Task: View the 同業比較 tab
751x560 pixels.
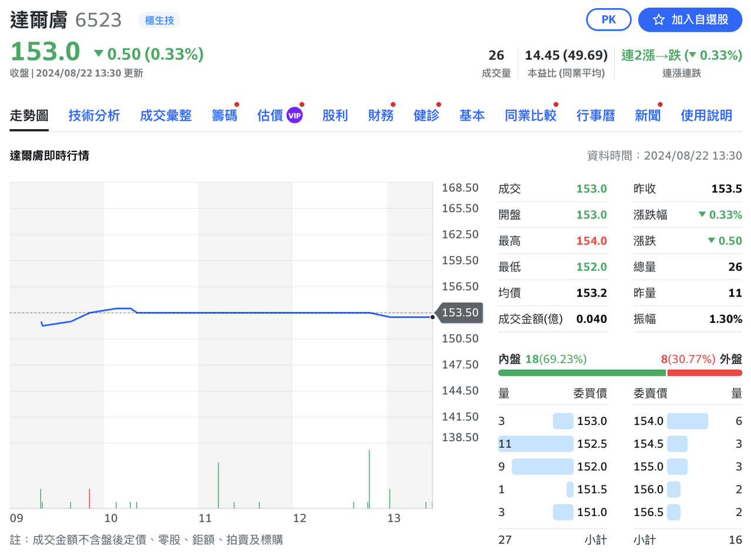Action: (x=530, y=116)
